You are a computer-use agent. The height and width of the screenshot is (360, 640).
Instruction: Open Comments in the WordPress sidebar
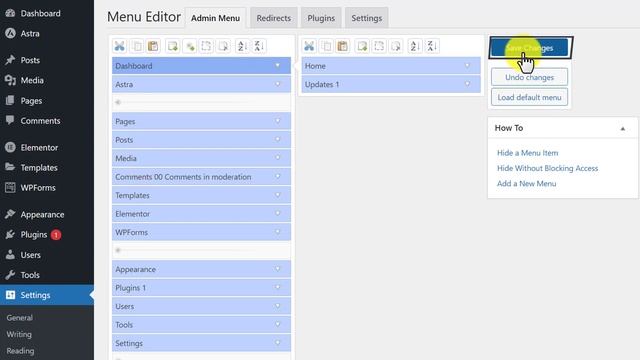pos(40,121)
